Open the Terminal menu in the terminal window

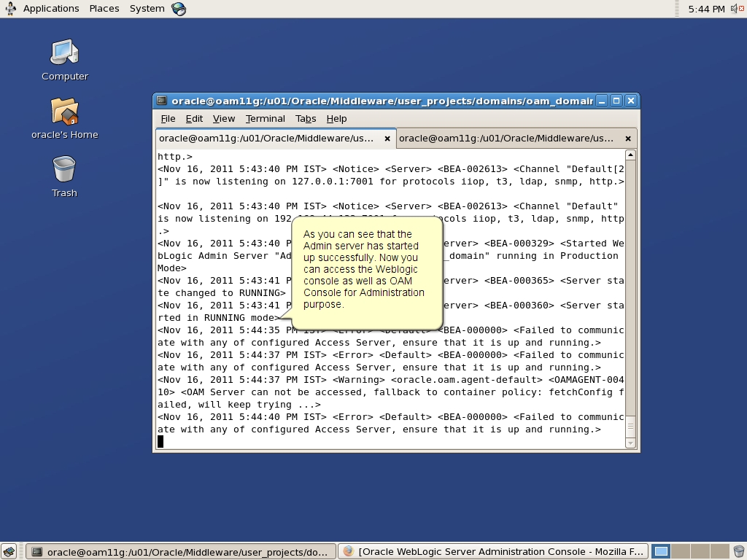[265, 118]
